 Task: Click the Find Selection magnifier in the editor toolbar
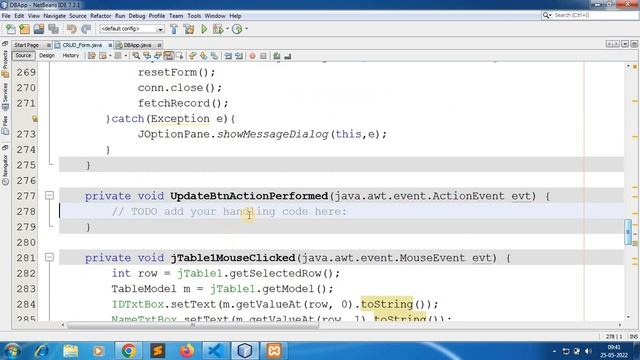[136, 56]
